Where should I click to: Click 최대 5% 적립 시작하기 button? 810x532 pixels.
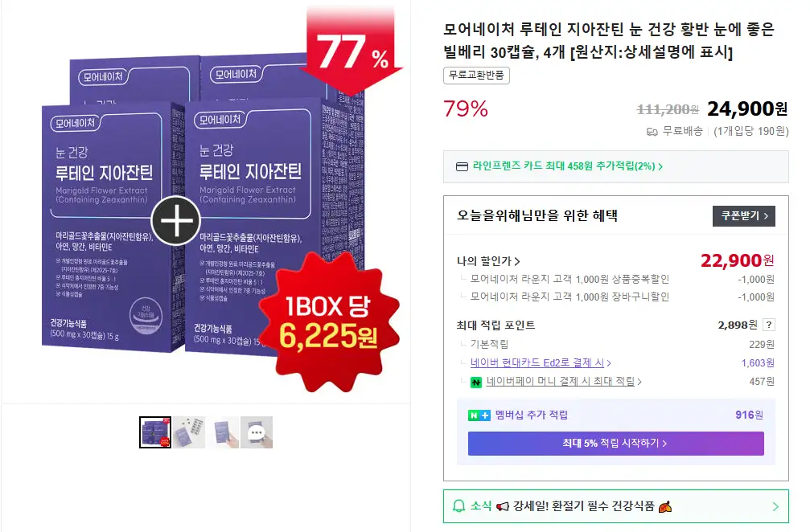616,444
